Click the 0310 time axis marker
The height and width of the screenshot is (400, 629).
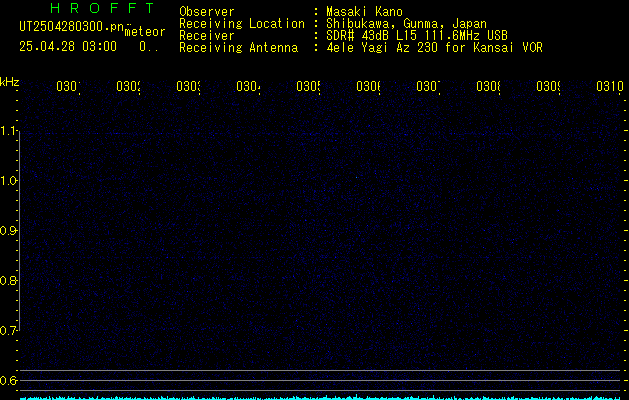[610, 86]
